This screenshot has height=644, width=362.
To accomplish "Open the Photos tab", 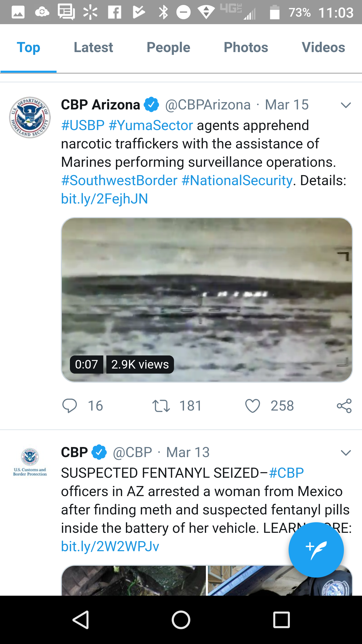I will tap(246, 48).
